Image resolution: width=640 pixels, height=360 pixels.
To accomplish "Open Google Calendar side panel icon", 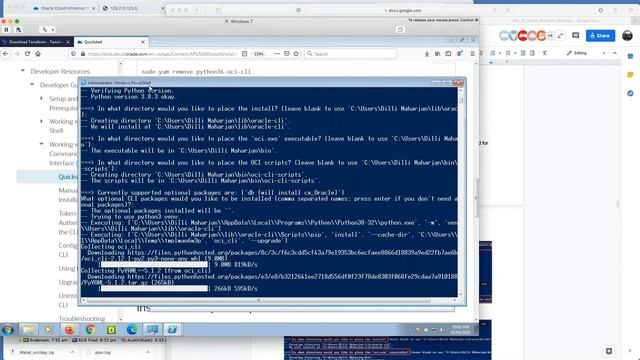I will [x=630, y=56].
